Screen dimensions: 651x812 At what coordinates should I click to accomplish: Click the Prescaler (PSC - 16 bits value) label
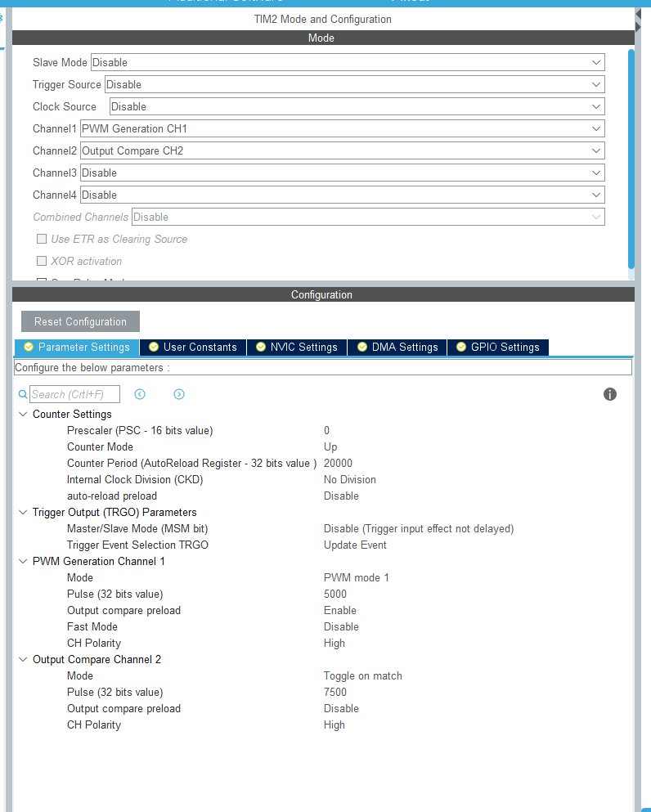point(140,430)
